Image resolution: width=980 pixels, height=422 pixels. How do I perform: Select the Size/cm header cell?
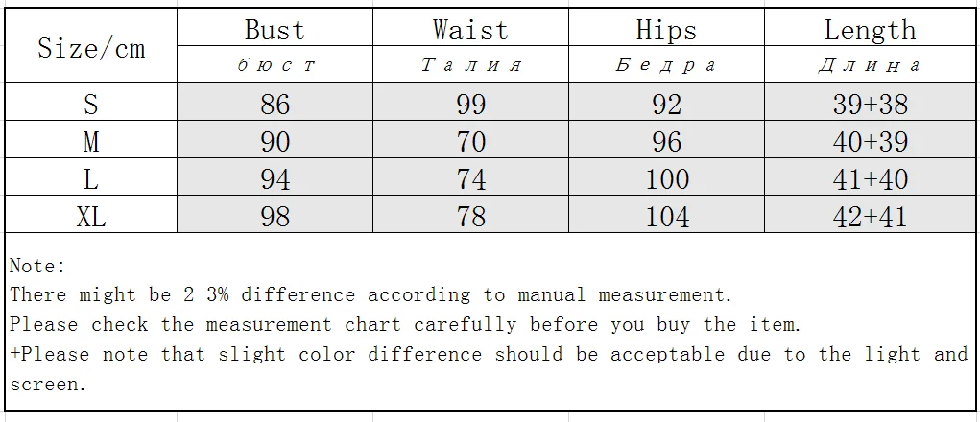[x=91, y=46]
